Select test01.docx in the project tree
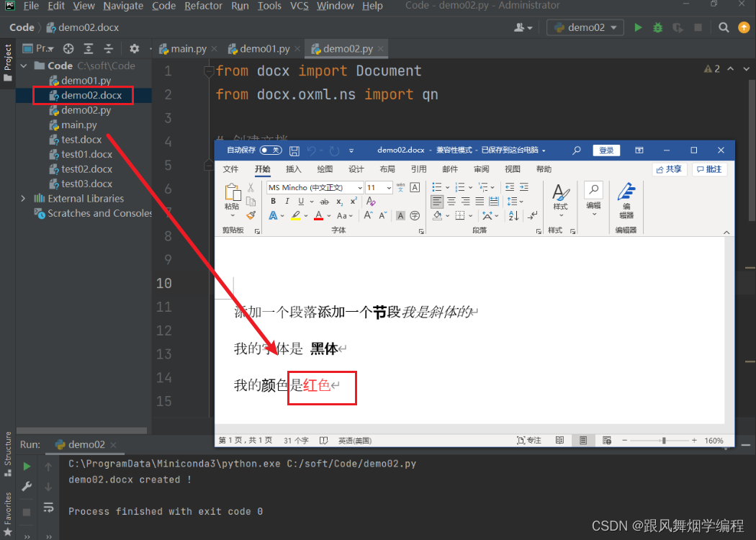The height and width of the screenshot is (540, 756). click(x=86, y=154)
